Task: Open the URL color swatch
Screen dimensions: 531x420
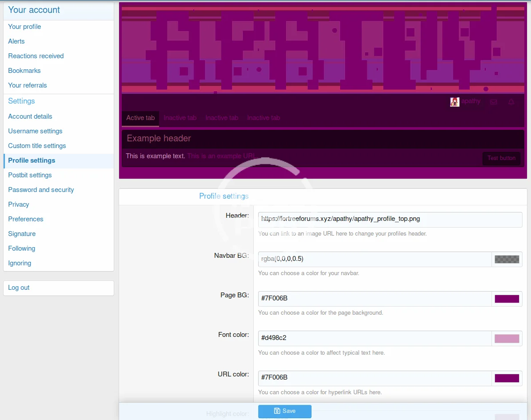Action: 507,378
